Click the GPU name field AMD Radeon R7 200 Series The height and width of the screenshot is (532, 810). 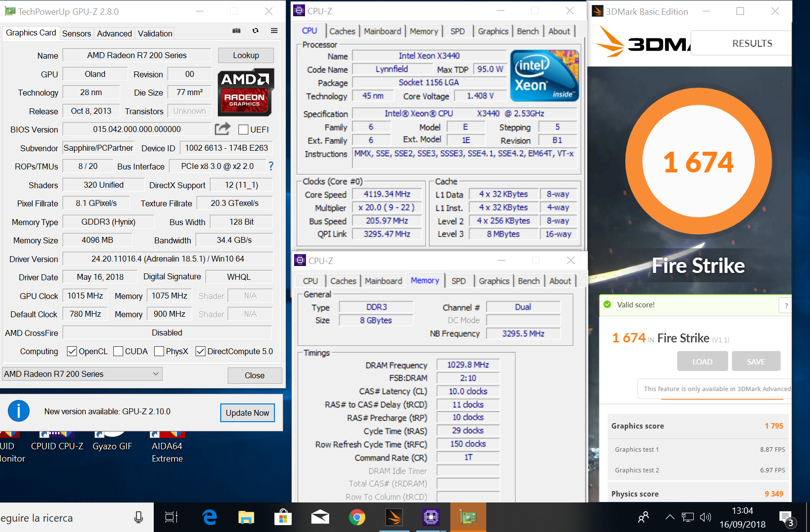[137, 55]
